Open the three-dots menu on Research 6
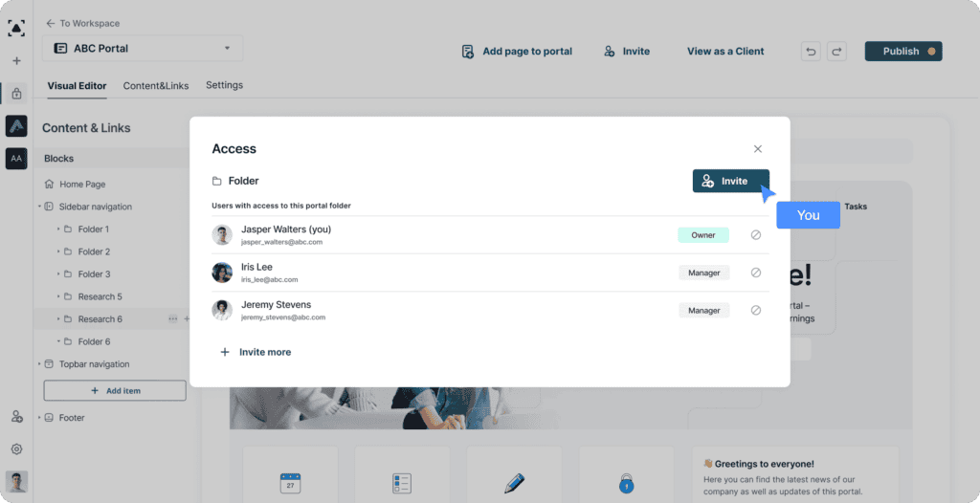Image resolution: width=980 pixels, height=503 pixels. pos(172,319)
